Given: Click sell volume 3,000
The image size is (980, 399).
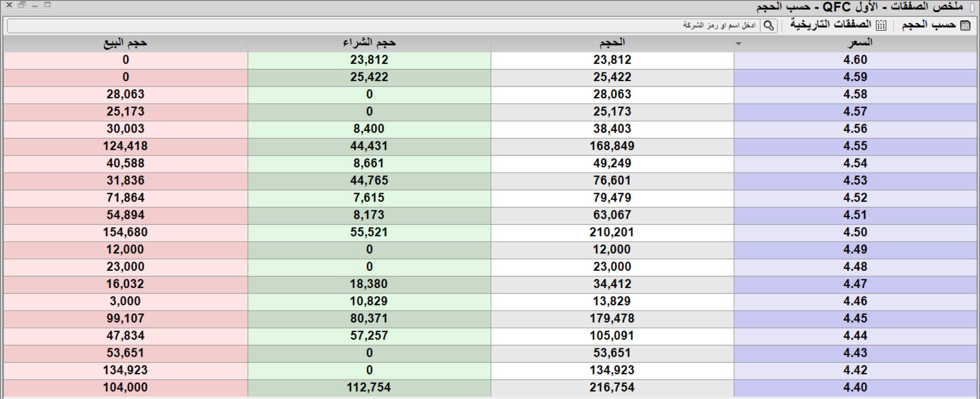Looking at the screenshot, I should tap(126, 301).
